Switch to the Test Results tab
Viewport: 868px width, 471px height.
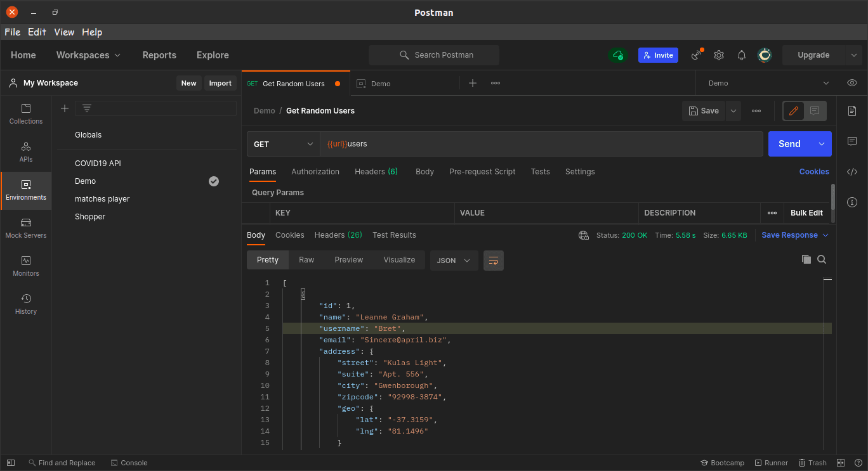tap(394, 235)
